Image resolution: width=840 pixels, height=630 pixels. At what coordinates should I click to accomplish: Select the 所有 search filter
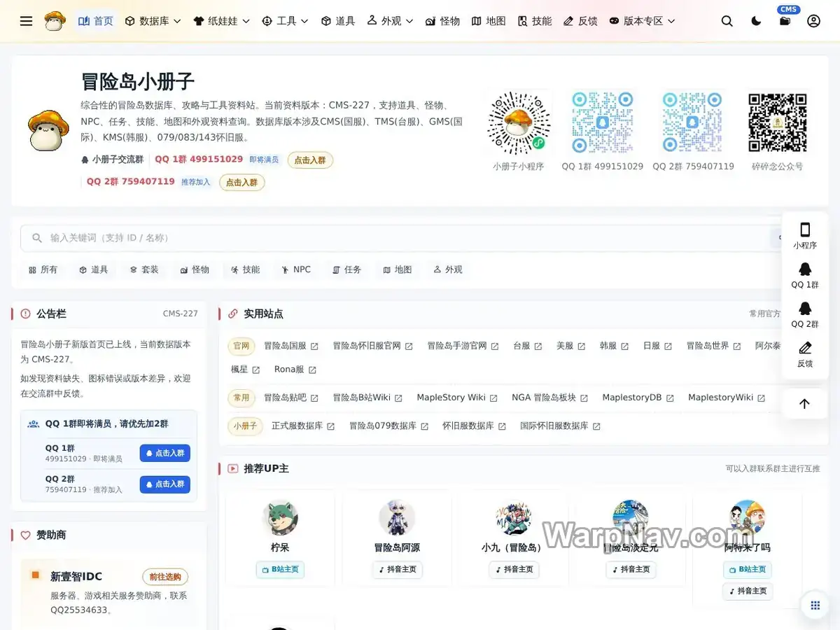(x=43, y=269)
